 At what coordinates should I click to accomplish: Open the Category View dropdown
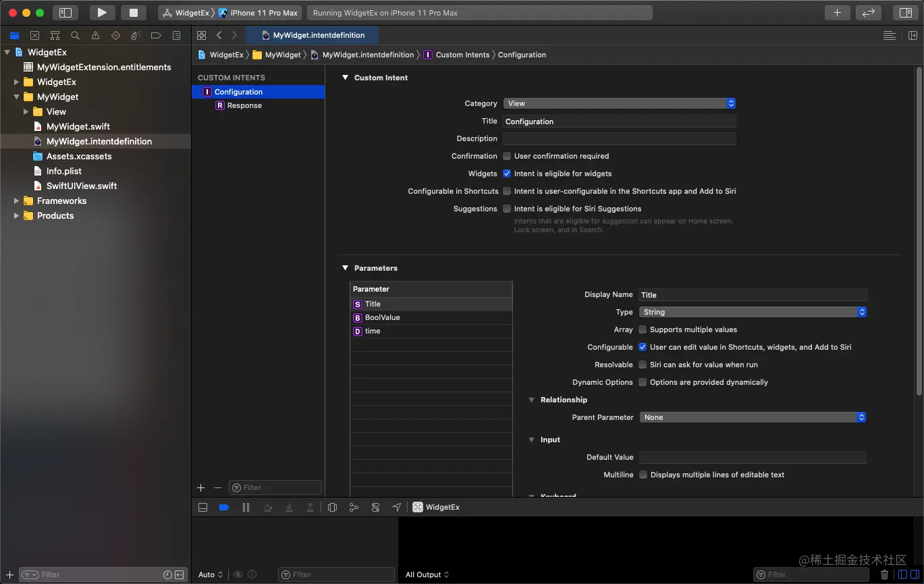point(619,103)
